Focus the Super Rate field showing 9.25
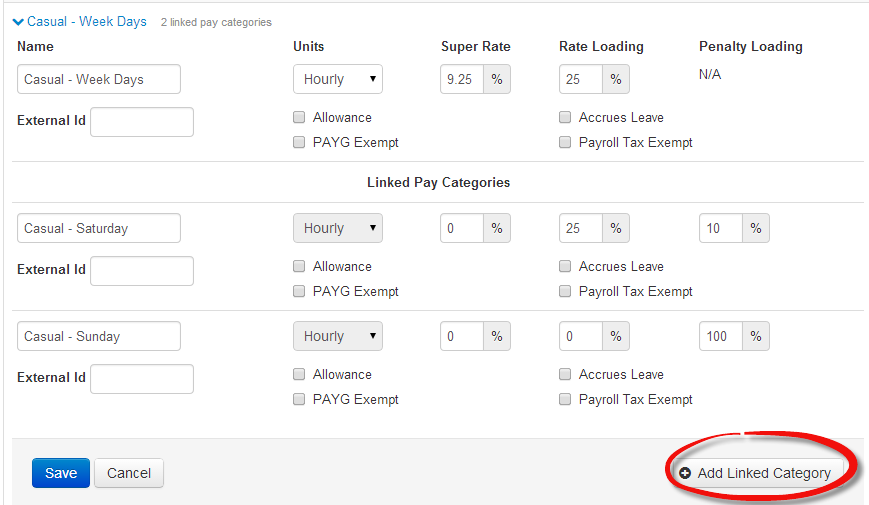 point(462,79)
